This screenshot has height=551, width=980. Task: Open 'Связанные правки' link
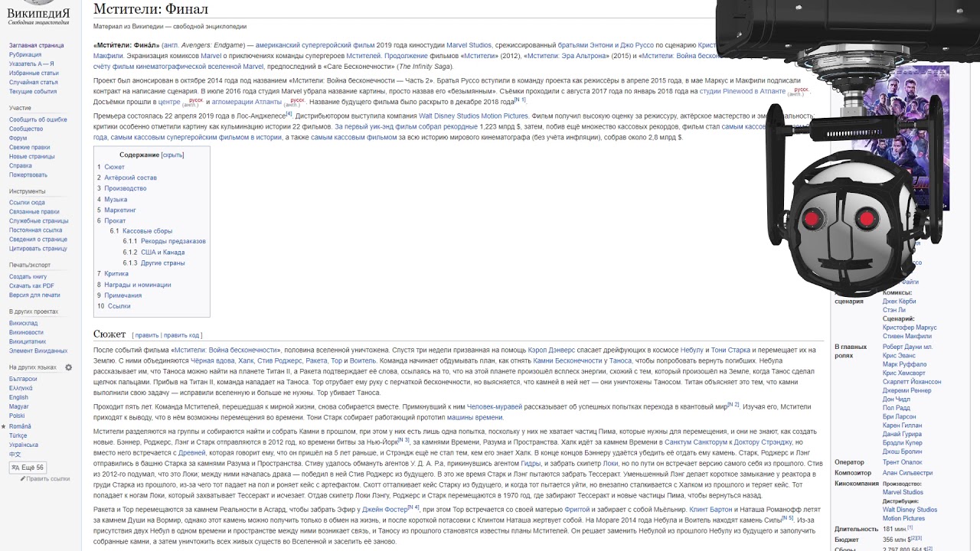click(34, 212)
